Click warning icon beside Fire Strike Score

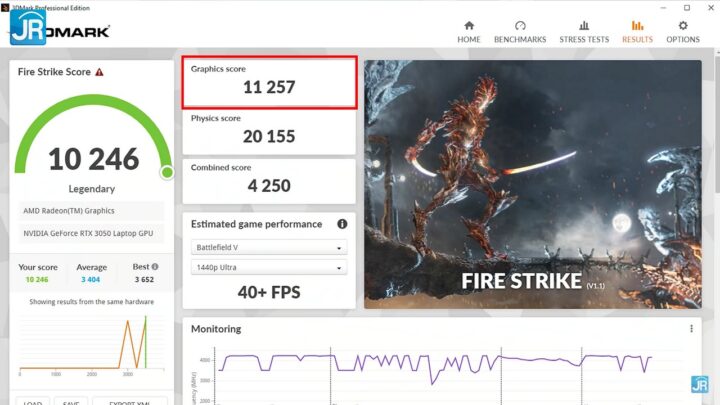pos(99,72)
